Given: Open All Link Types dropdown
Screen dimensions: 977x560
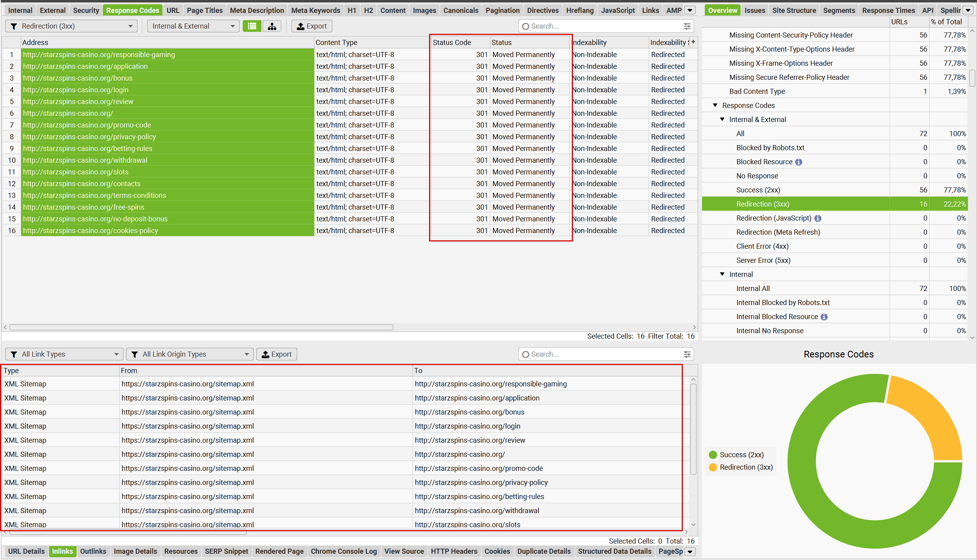Looking at the screenshot, I should pyautogui.click(x=65, y=354).
